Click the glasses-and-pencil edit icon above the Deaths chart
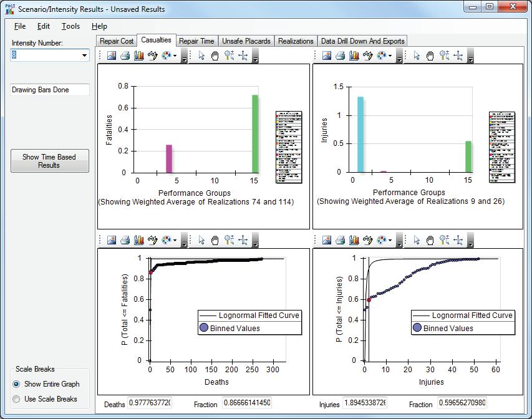This screenshot has width=532, height=419. 153,240
